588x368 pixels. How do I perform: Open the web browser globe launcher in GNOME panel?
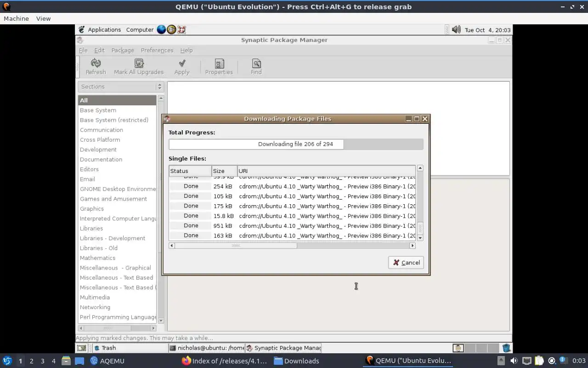[161, 29]
